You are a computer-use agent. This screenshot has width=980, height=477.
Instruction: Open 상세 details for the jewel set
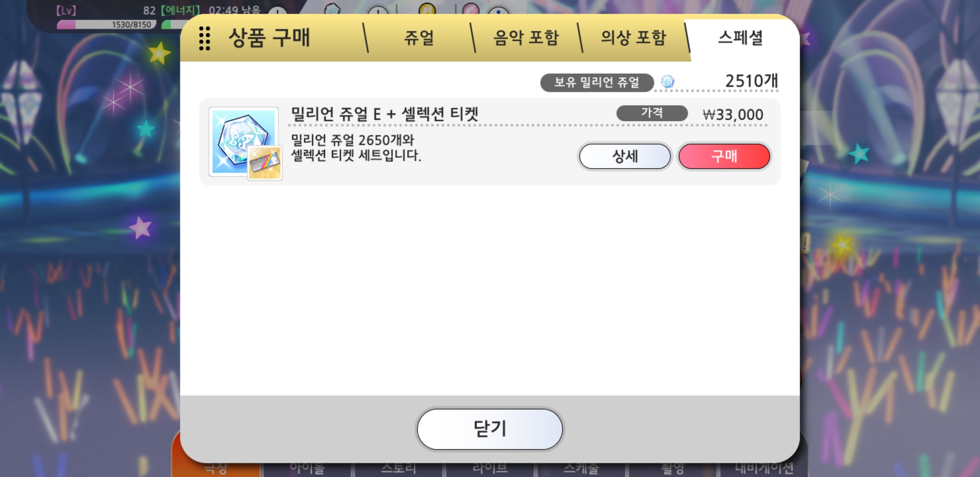click(x=625, y=156)
